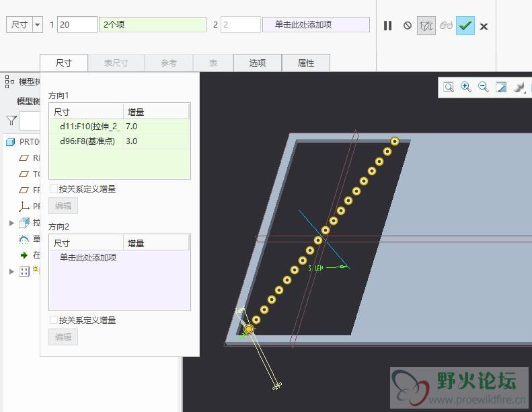Screen dimensions: 532x412
Task: Open the display style shaded icon
Action: point(519,88)
